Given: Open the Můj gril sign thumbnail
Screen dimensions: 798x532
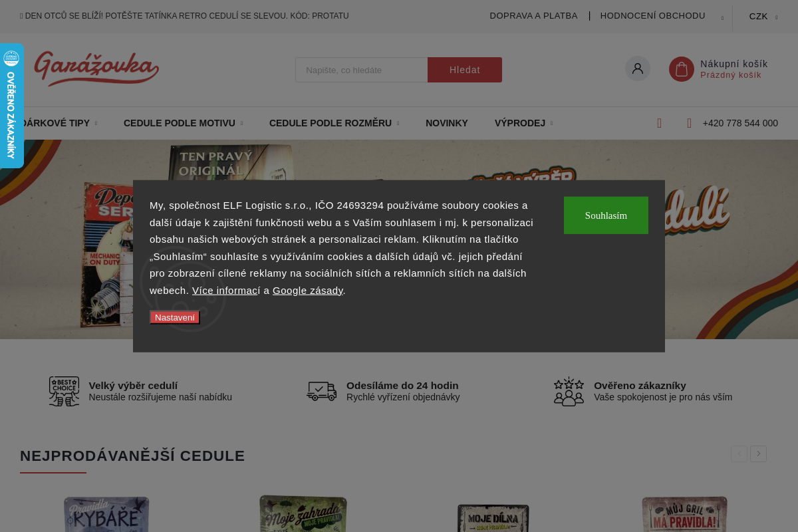Looking at the screenshot, I should pos(685,513).
